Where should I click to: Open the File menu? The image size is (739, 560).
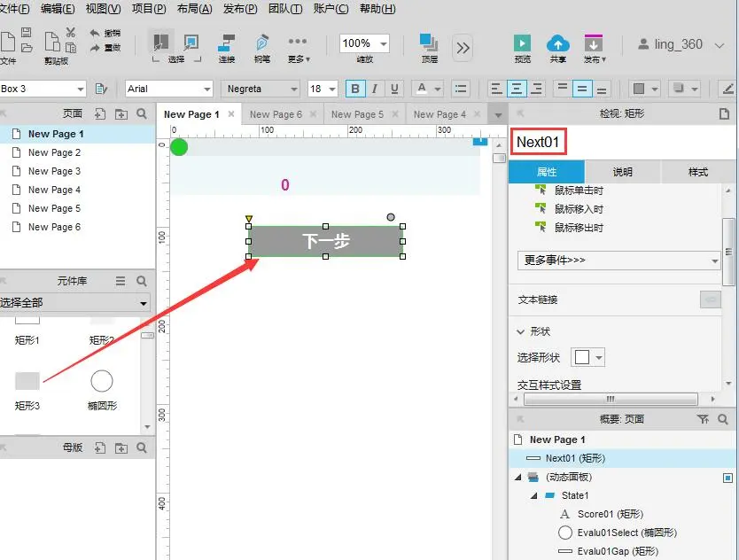click(14, 9)
